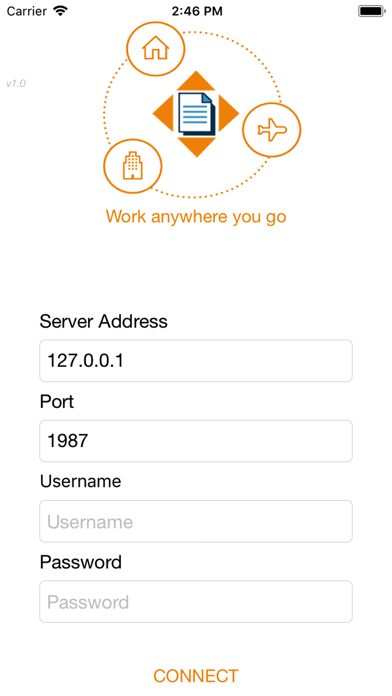This screenshot has width=392, height=696.
Task: Tap the central document icon with arrows
Action: click(196, 114)
